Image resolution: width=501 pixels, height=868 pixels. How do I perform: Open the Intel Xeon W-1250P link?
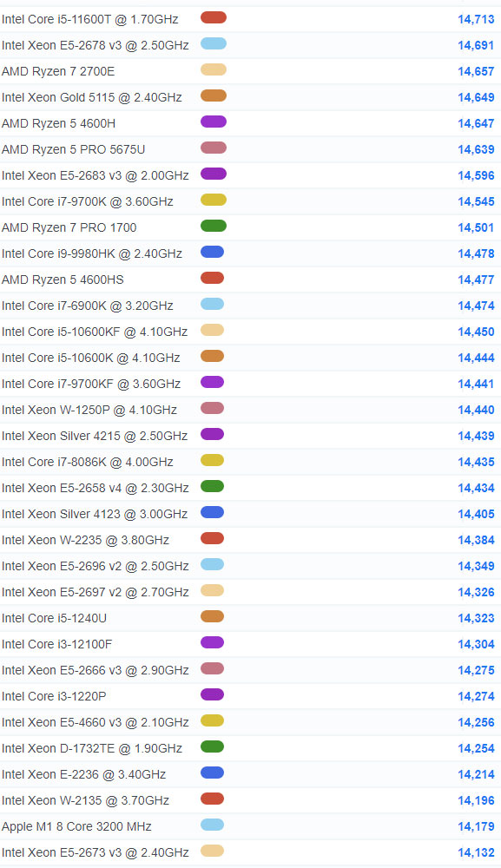(89, 410)
